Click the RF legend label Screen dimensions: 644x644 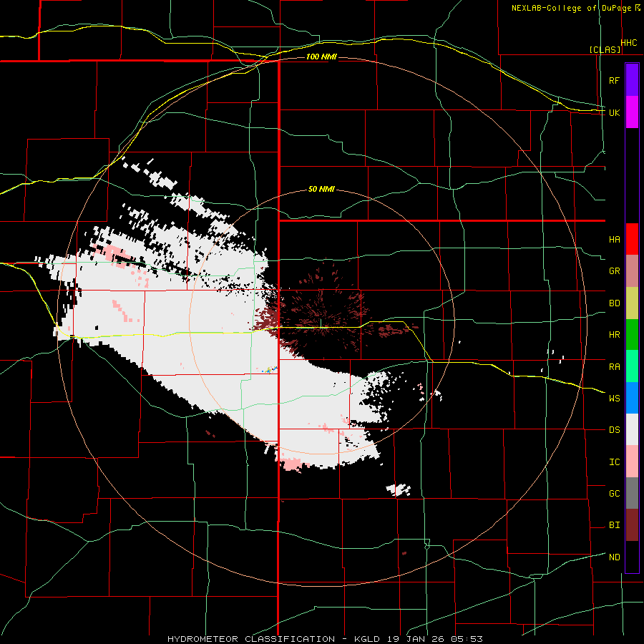tap(614, 80)
